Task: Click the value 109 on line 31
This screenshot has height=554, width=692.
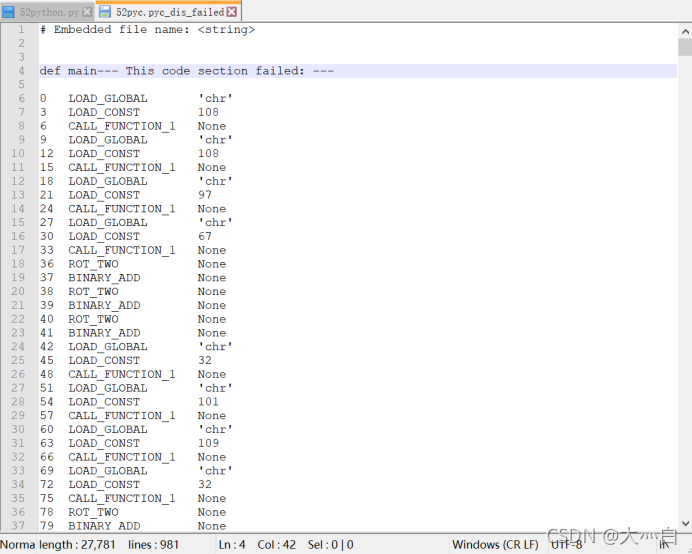Action: click(208, 443)
